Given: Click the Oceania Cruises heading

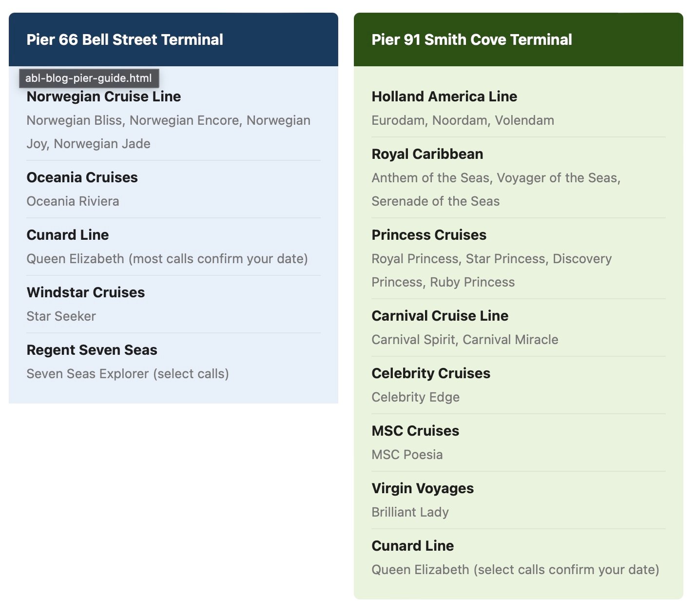Looking at the screenshot, I should (x=82, y=177).
